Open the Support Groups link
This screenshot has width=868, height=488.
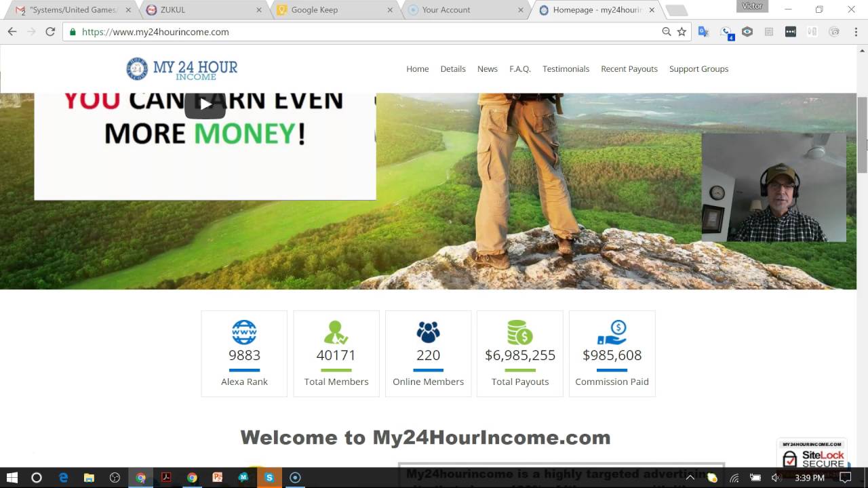point(698,69)
